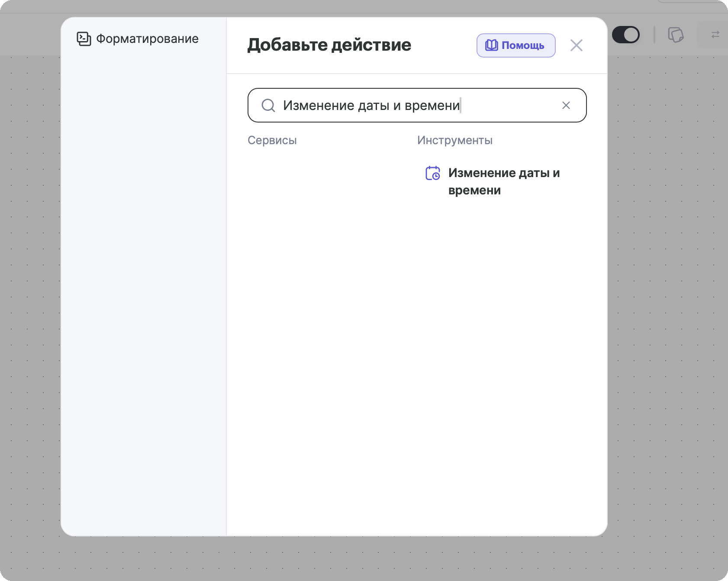The height and width of the screenshot is (581, 728).
Task: Click the swap arrows icon at top right
Action: click(x=715, y=34)
